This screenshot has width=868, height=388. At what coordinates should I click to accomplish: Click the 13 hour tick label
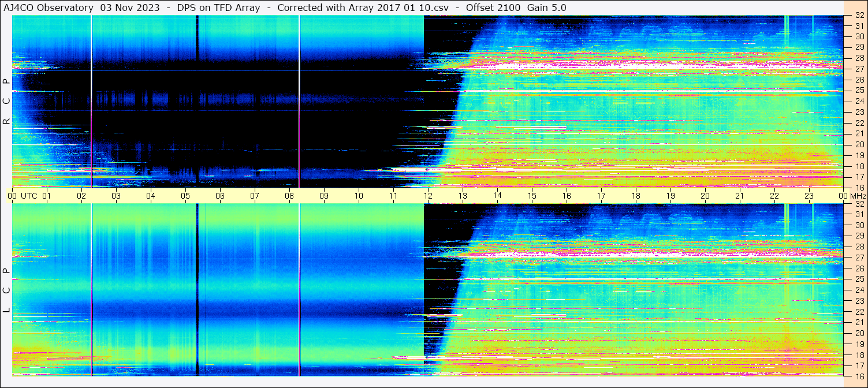[463, 196]
